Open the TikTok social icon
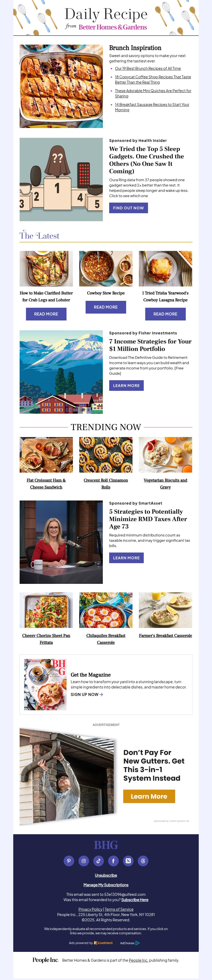This screenshot has height=980, width=212. [98, 861]
